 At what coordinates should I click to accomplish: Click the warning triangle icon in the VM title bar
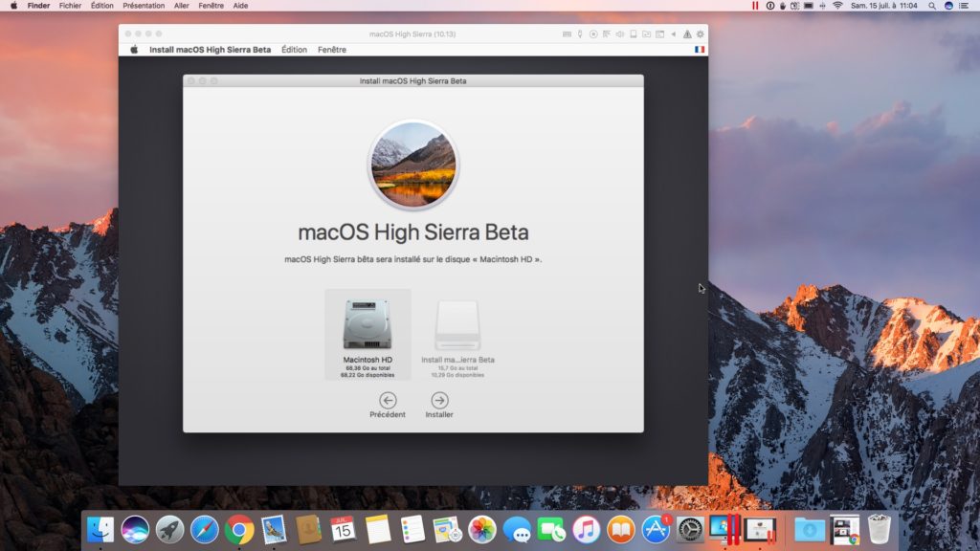(687, 34)
